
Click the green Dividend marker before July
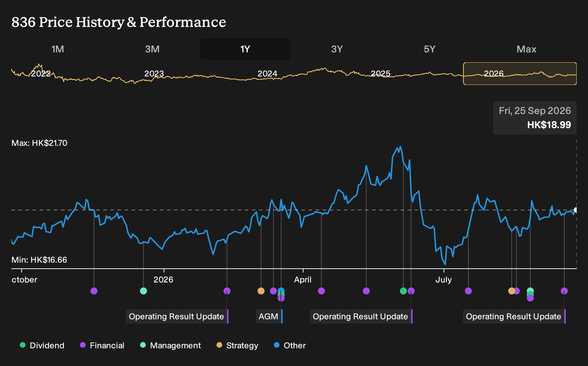point(403,291)
